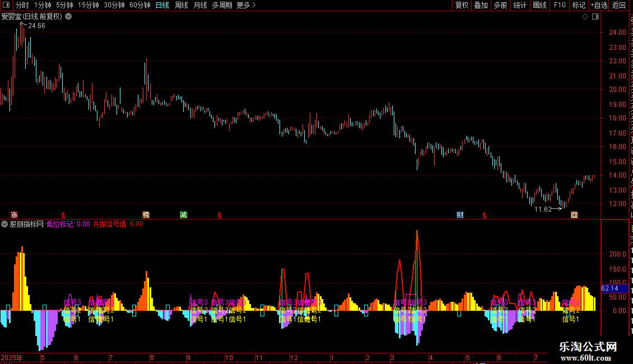Select the 5分钟 period tab
The height and width of the screenshot is (364, 633).
coord(64,5)
